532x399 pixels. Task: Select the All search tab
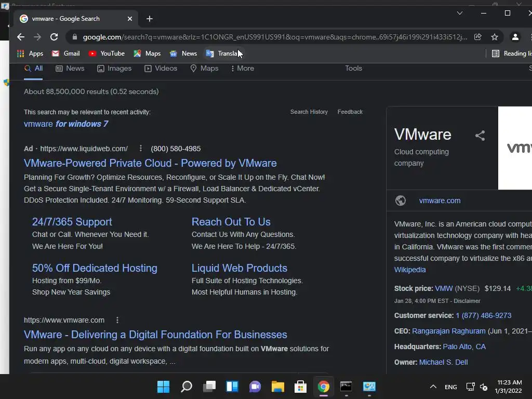[33, 68]
